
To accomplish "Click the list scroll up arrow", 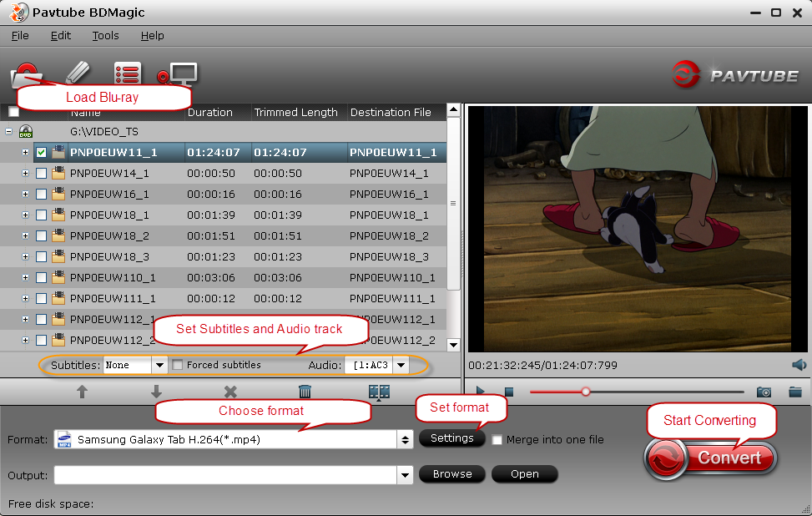I will 453,110.
